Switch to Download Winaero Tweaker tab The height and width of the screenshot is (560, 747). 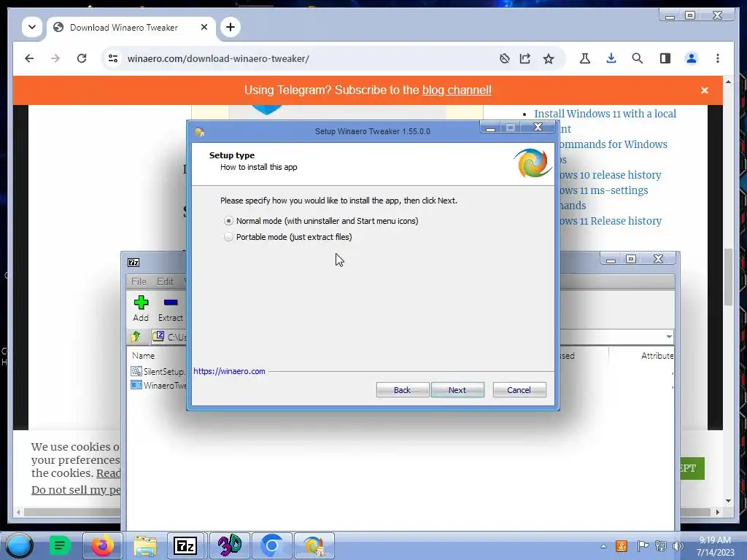tap(124, 28)
